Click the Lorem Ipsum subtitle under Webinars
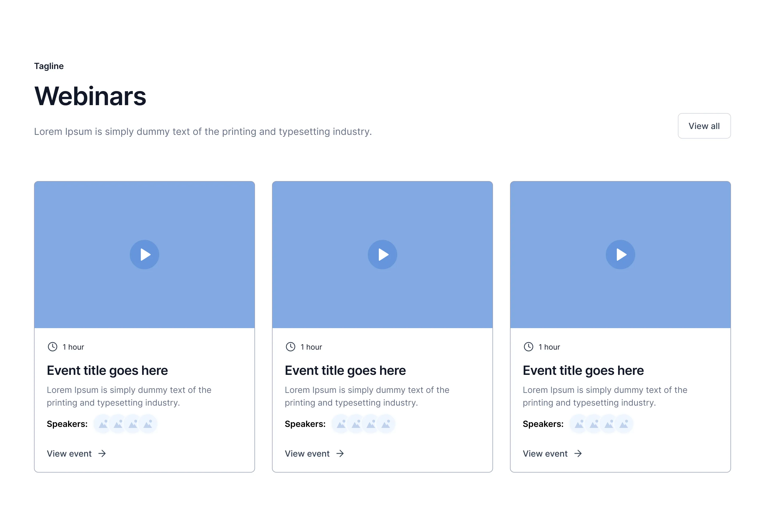765x532 pixels. pyautogui.click(x=203, y=131)
